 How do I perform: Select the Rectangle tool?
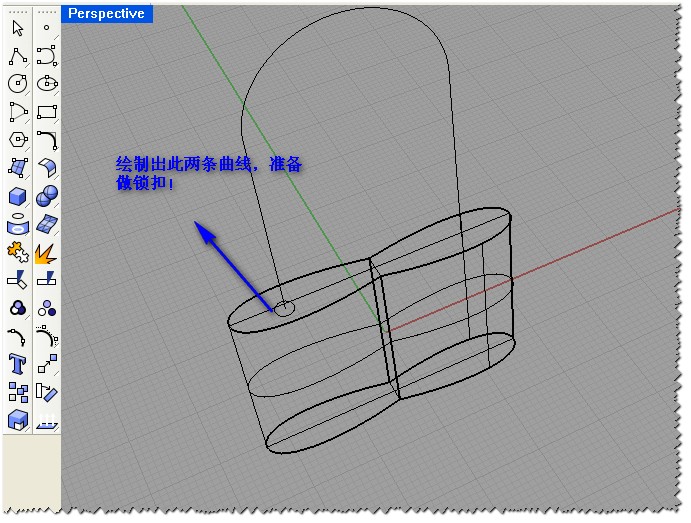click(46, 112)
